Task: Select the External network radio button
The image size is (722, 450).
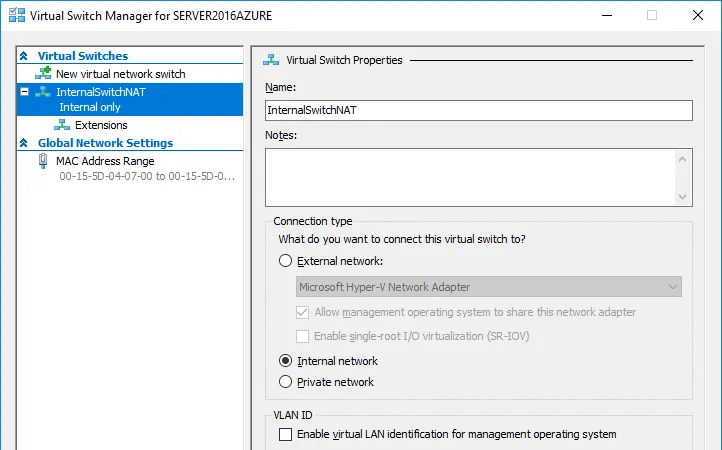Action: click(286, 261)
